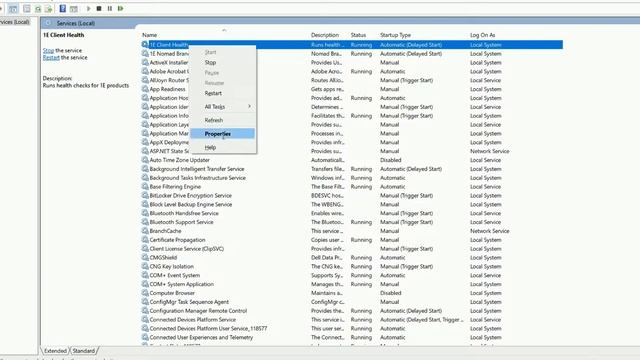Click the gear icon beside CMGShield

[145, 257]
